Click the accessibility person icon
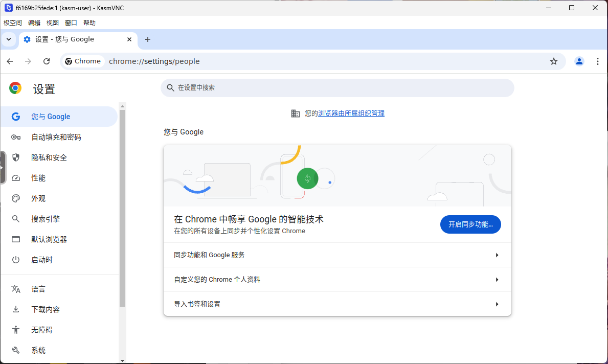Screen dimensions: 608x364 click(16, 330)
